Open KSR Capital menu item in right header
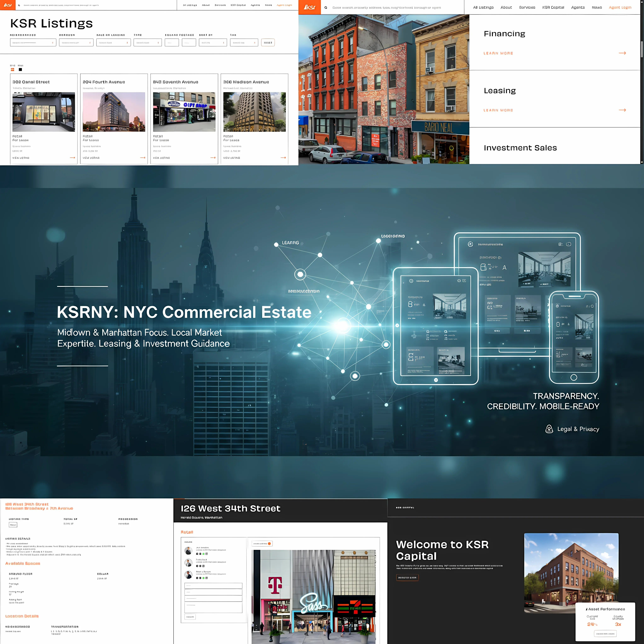 point(553,7)
